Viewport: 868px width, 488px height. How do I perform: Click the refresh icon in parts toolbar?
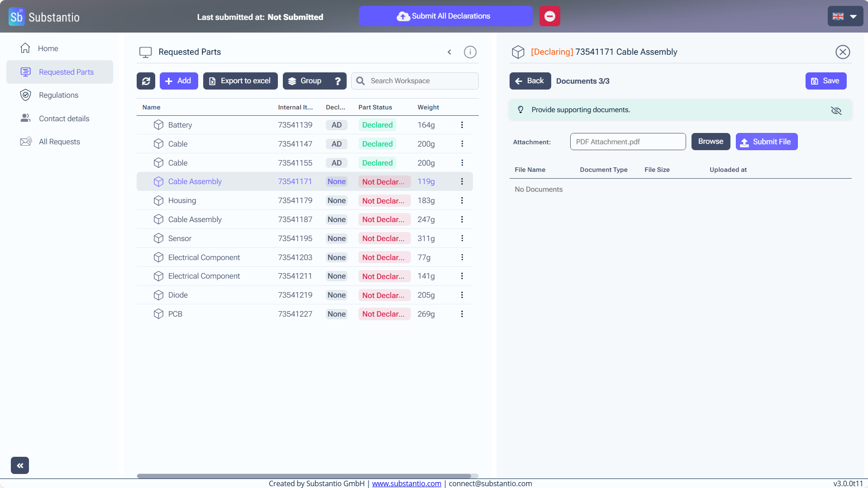click(x=146, y=81)
